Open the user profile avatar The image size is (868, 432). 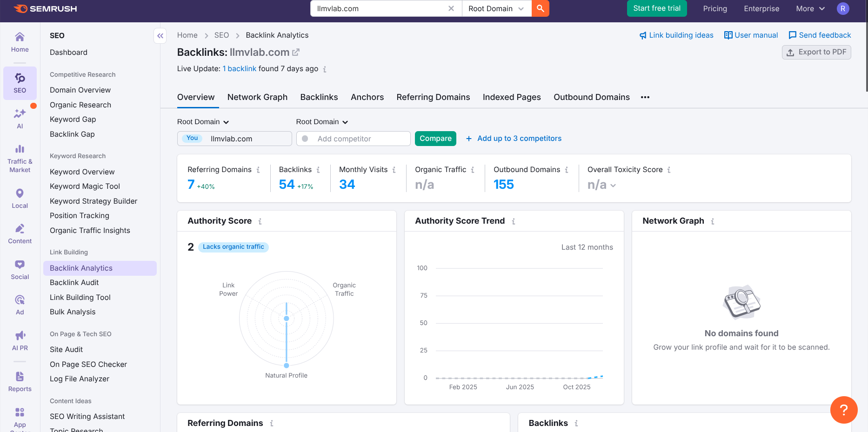click(x=843, y=8)
